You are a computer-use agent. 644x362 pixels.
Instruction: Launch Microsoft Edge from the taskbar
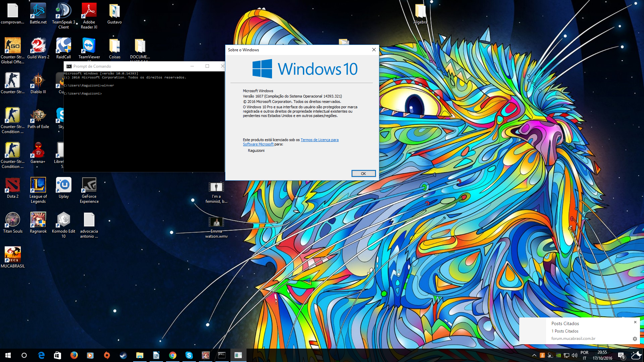[x=41, y=355]
